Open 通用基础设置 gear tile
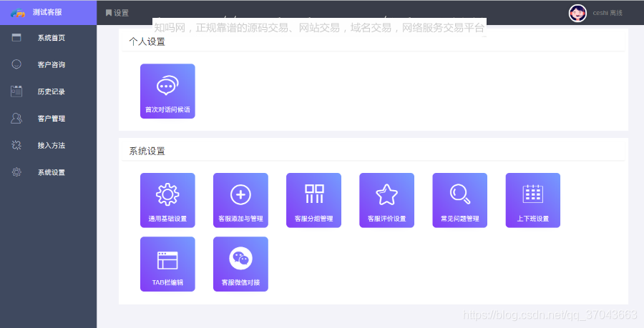Screen dimensions: 644x328 pyautogui.click(x=167, y=200)
